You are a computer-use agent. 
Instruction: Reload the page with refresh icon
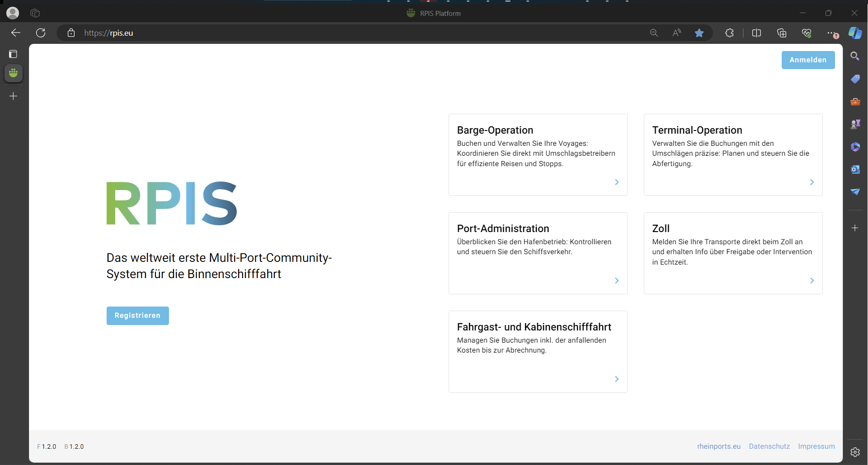tap(41, 33)
